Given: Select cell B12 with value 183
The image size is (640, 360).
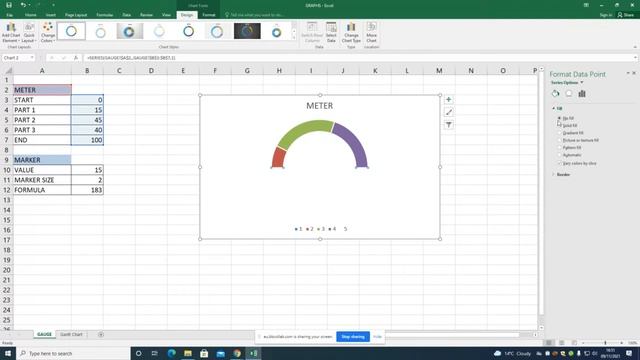Looking at the screenshot, I should pos(87,190).
